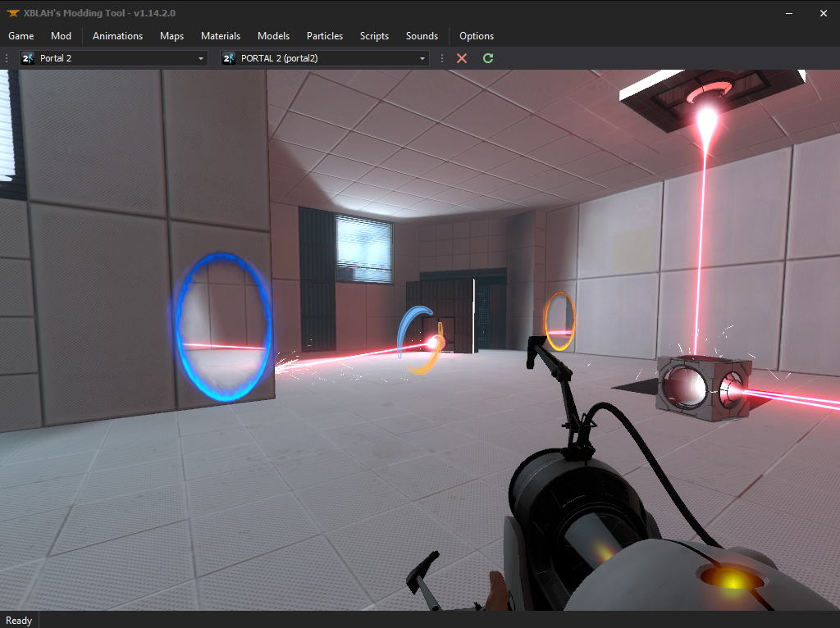Image resolution: width=840 pixels, height=628 pixels.
Task: Open the Sounds menu
Action: pyautogui.click(x=422, y=35)
